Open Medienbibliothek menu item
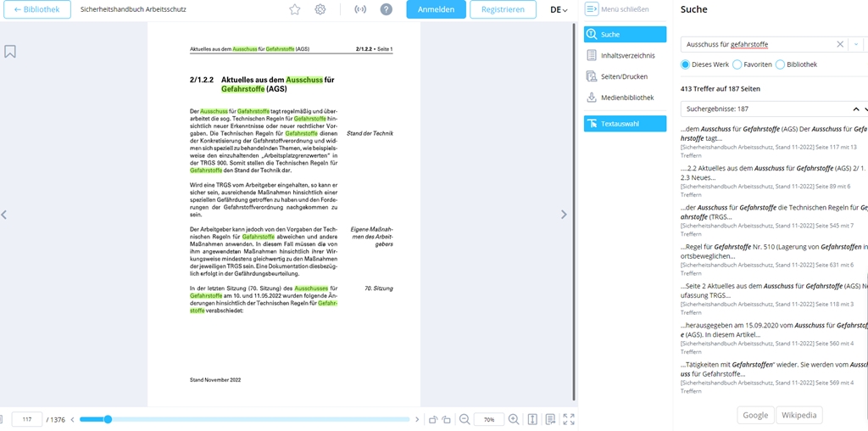 pos(625,98)
